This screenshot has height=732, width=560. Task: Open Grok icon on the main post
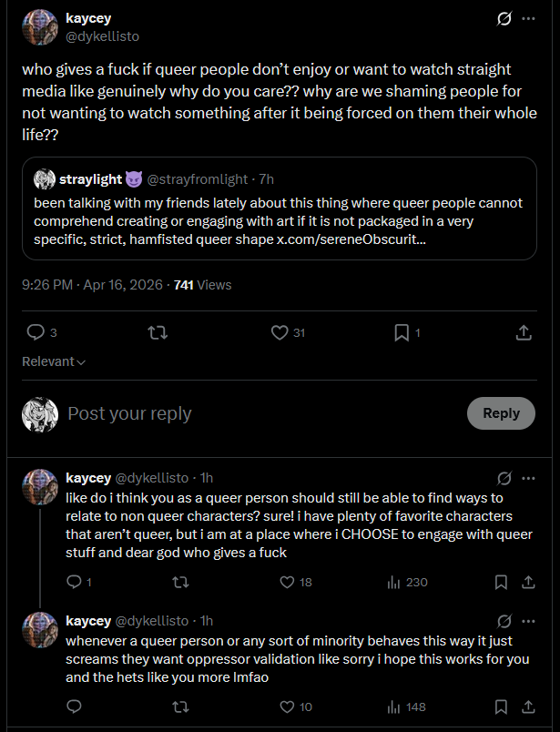click(503, 18)
